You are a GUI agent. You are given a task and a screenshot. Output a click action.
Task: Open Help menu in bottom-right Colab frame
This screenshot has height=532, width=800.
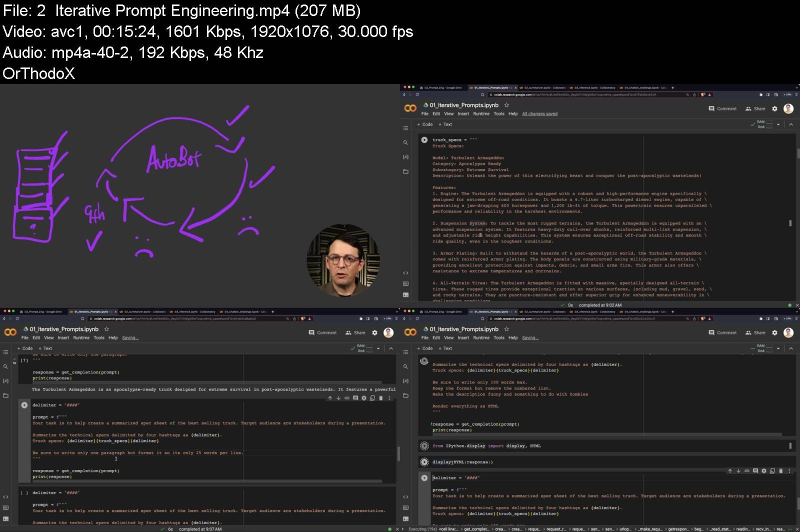tap(513, 338)
